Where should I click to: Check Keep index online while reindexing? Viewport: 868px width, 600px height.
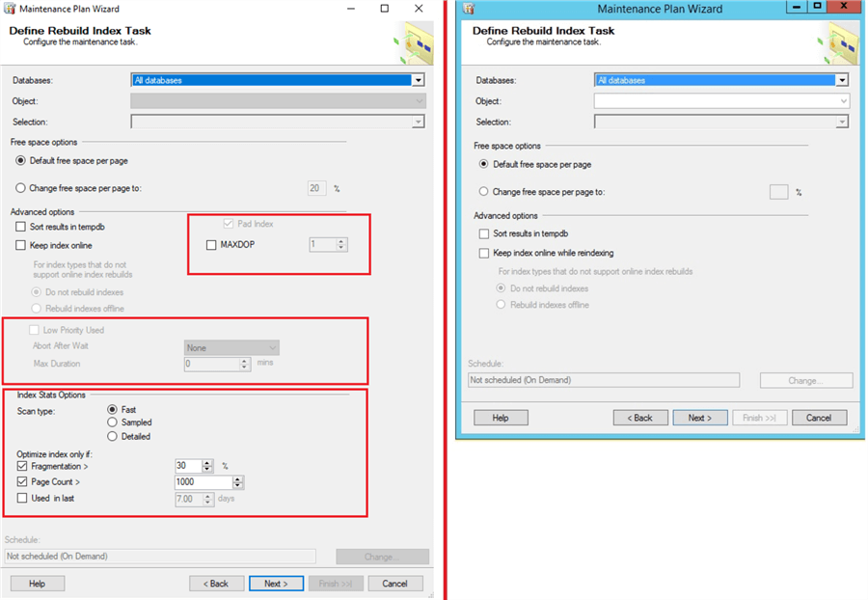pos(484,253)
